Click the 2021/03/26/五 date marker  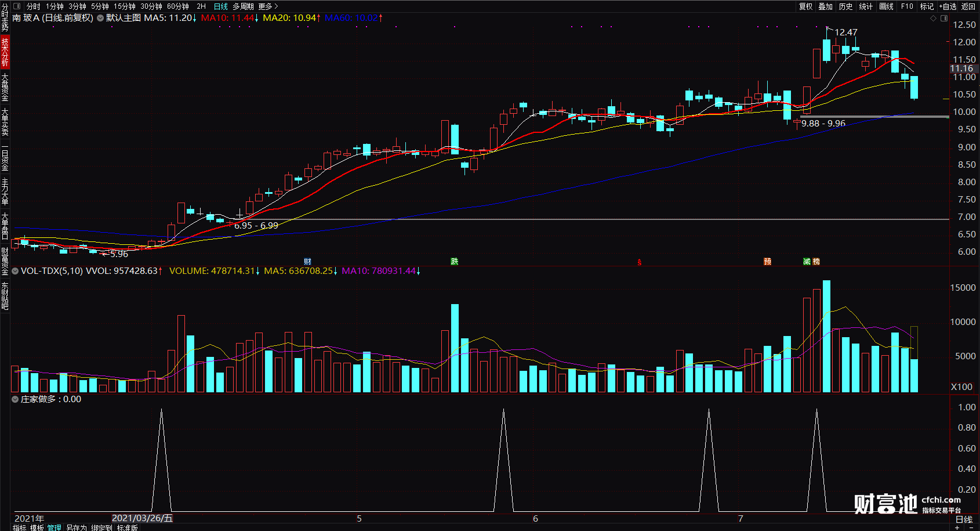[x=142, y=518]
